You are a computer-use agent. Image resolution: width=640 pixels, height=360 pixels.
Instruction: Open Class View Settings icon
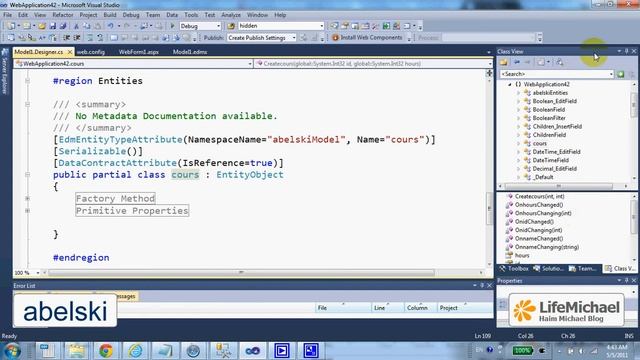pos(541,62)
